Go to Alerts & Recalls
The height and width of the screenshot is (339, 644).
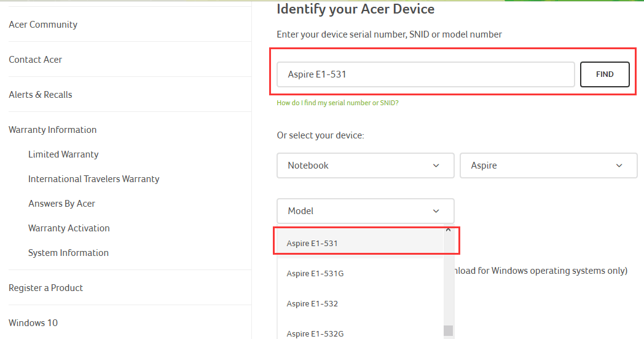pos(41,95)
